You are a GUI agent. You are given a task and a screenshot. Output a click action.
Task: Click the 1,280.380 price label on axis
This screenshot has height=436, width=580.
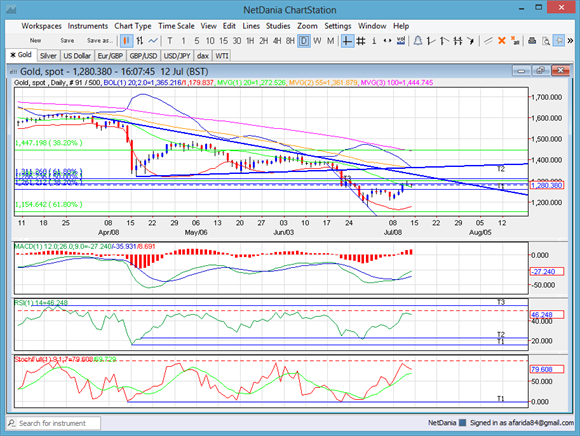pyautogui.click(x=547, y=185)
